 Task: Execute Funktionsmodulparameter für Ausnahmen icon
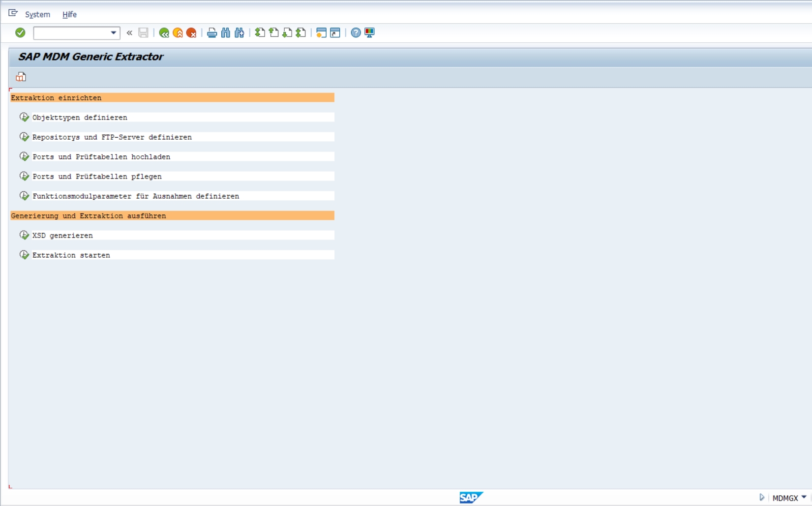point(24,196)
